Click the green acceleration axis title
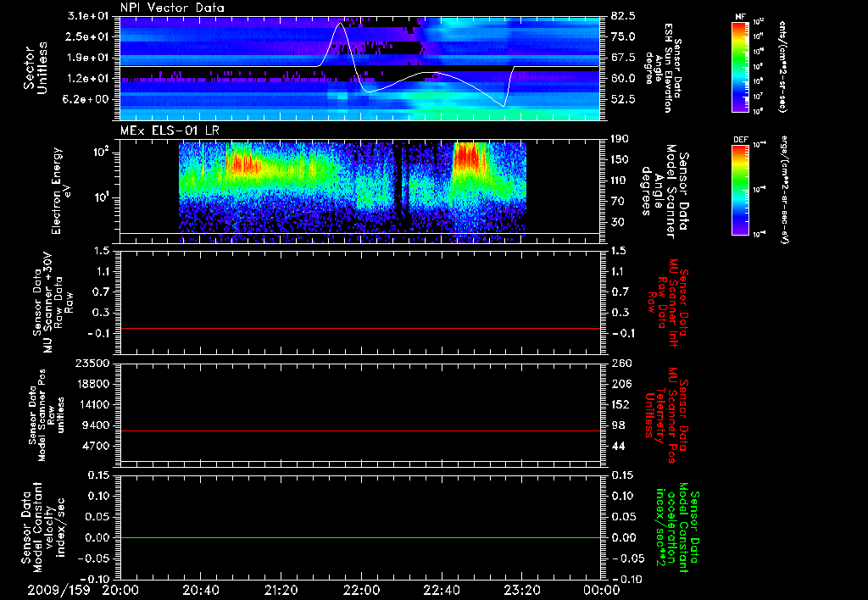 (x=677, y=527)
